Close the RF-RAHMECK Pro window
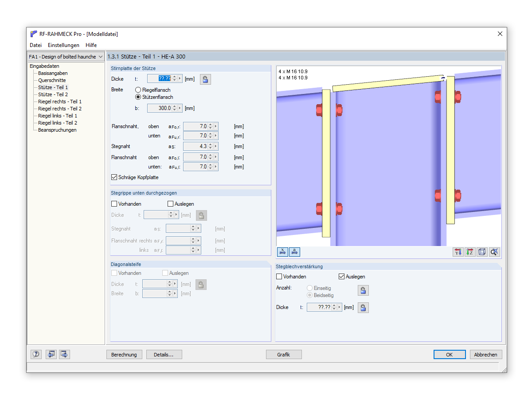This screenshot has height=399, width=532. (x=500, y=34)
